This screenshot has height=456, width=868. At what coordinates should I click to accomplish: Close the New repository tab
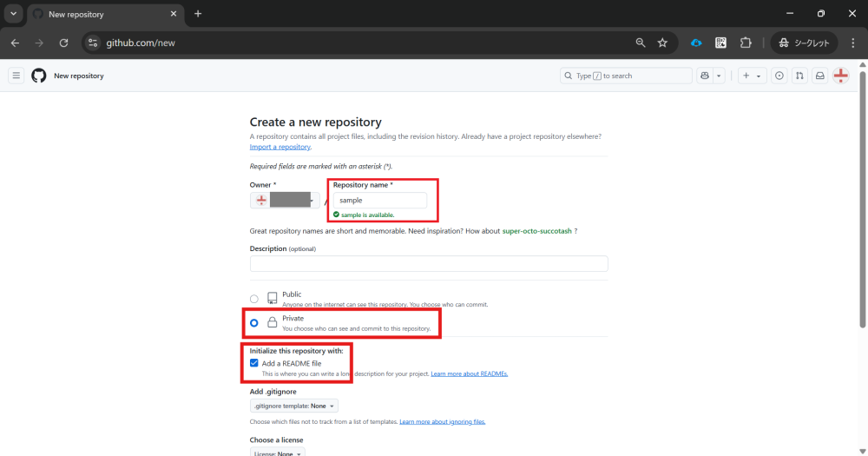click(174, 14)
